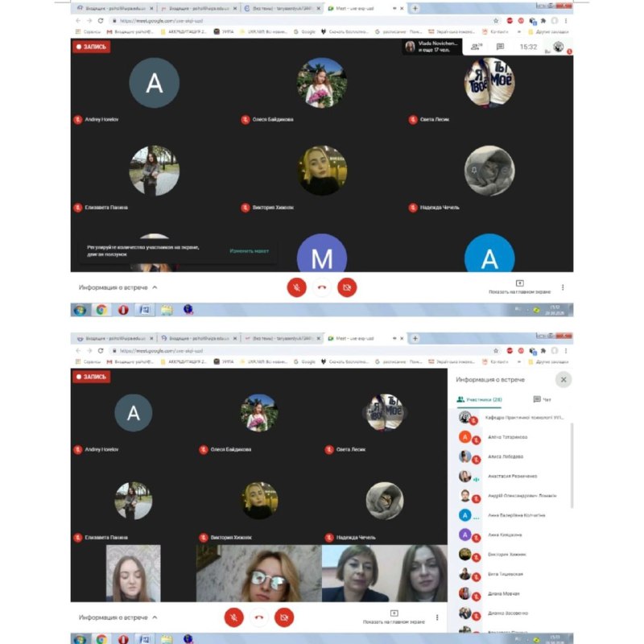Click Chrome icon in upper taskbar
This screenshot has height=644, width=644.
[101, 310]
